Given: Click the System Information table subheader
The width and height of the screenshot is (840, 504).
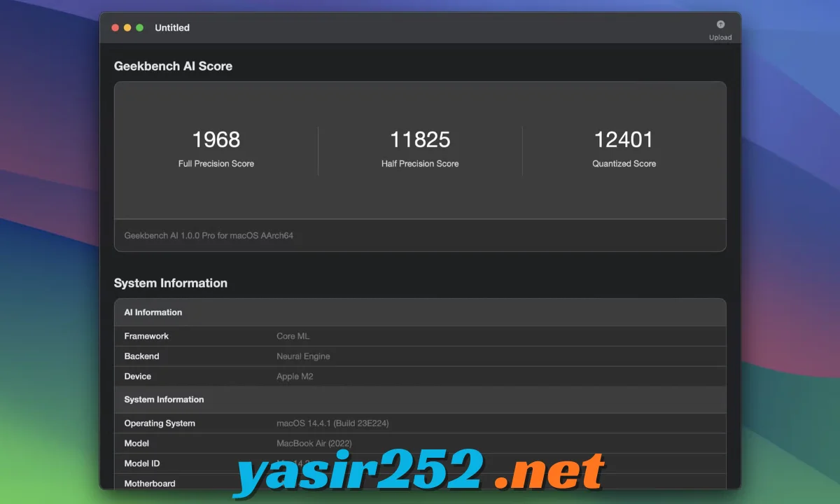Looking at the screenshot, I should tap(164, 400).
